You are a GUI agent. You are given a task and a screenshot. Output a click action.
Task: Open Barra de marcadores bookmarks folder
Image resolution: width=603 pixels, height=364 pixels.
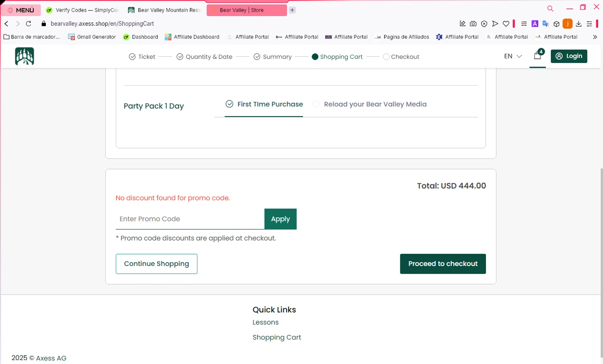tap(32, 37)
